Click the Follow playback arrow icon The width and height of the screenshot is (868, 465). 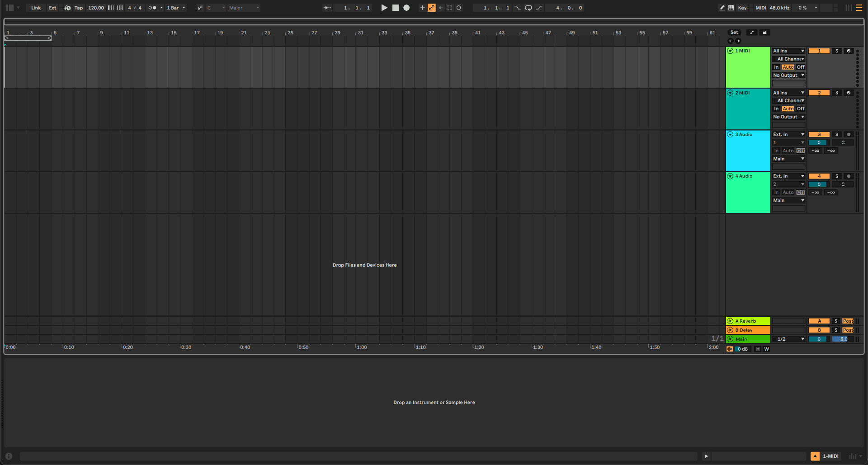click(x=327, y=8)
